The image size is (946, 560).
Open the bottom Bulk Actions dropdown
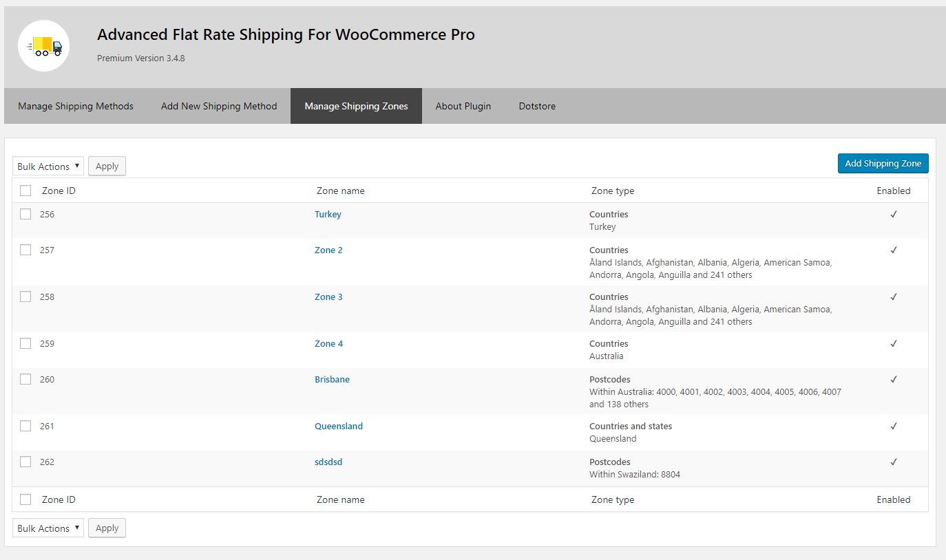48,528
